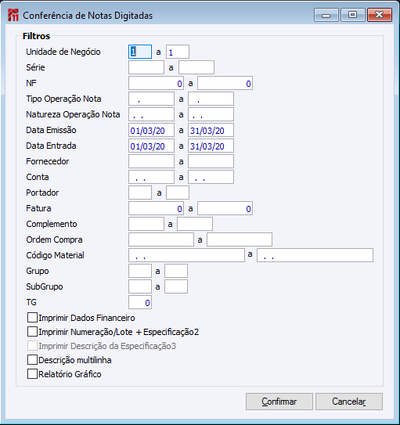Maximize the Conferência de Notas Digitadas window
Screen dimensions: 400x425
point(352,15)
